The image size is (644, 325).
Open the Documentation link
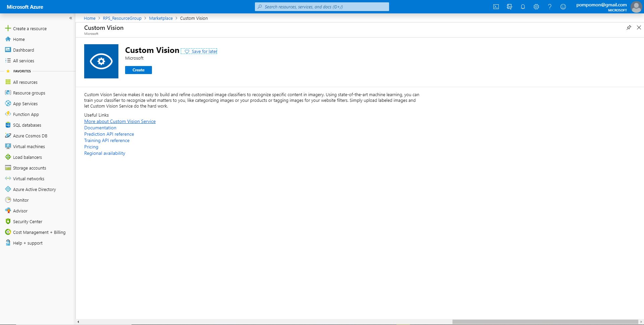100,128
